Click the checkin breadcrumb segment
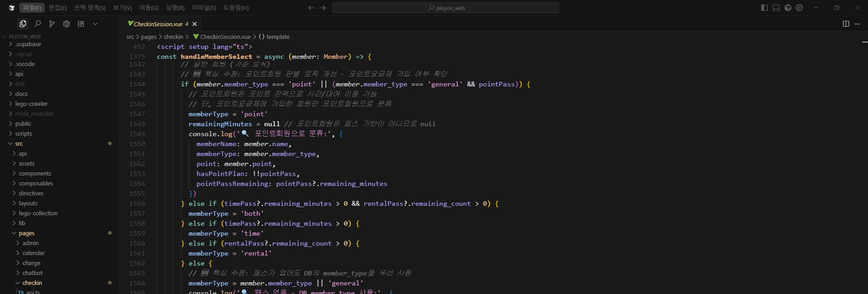 [173, 37]
